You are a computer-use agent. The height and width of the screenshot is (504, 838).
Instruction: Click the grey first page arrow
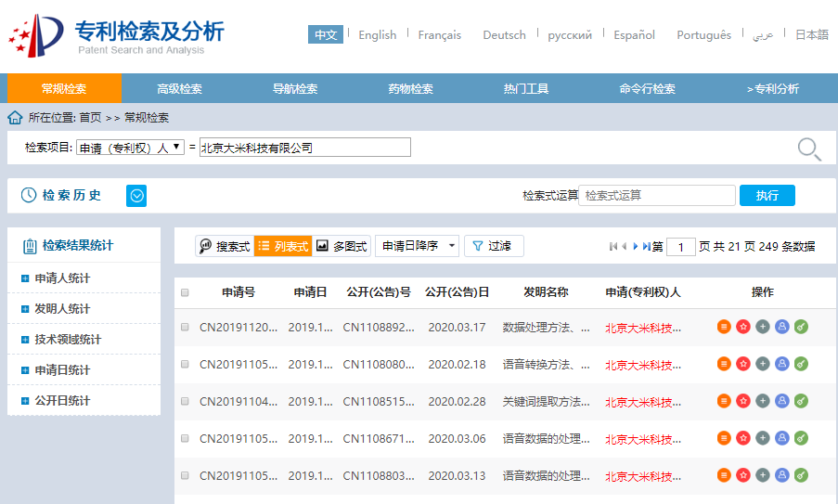click(x=613, y=246)
